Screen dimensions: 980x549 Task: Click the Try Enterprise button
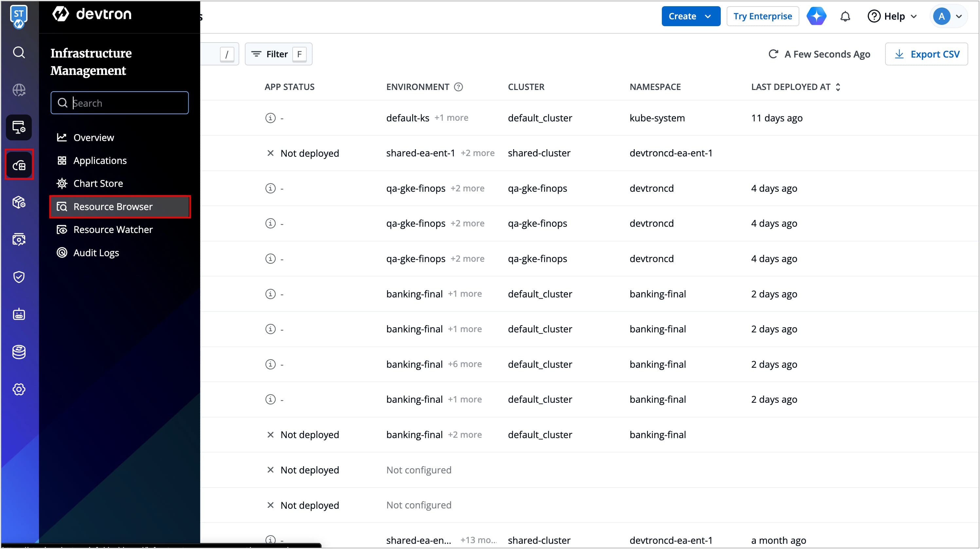[762, 16]
